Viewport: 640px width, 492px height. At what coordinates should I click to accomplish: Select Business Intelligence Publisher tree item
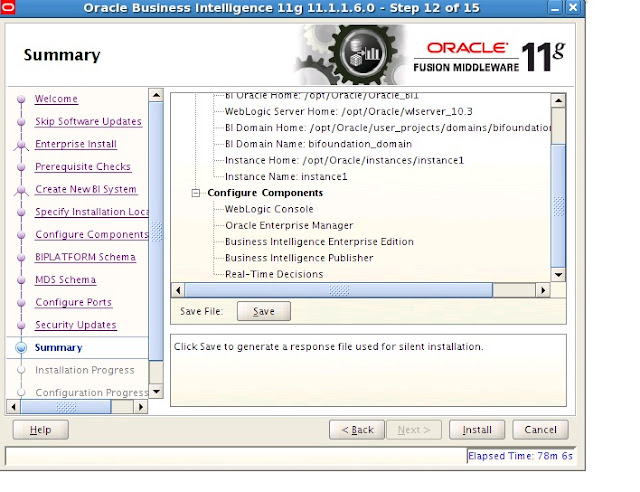click(299, 258)
